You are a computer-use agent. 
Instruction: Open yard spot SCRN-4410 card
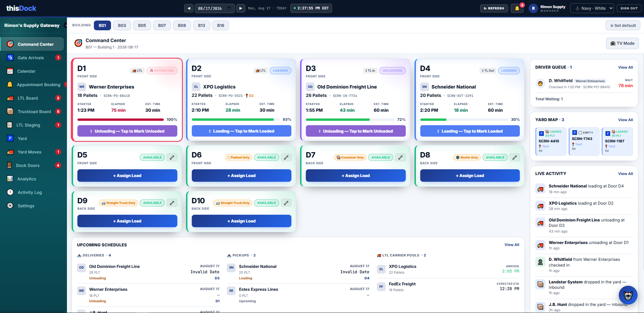coord(551,141)
